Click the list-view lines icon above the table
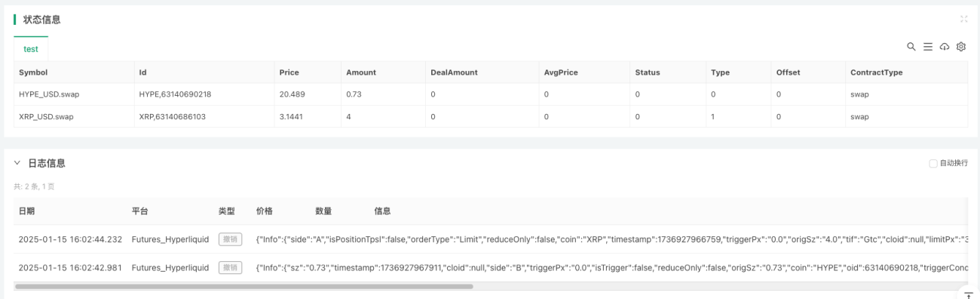 point(928,47)
